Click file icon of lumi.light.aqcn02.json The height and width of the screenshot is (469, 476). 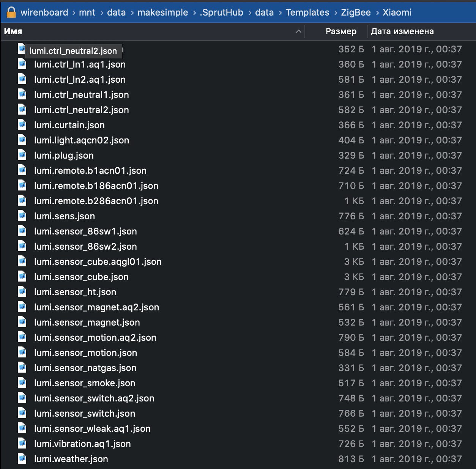[22, 140]
